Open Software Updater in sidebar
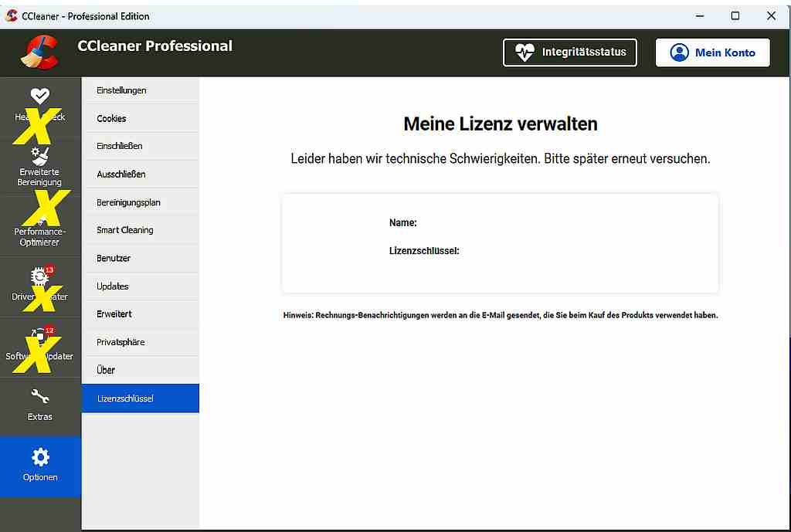The image size is (791, 532). (x=40, y=347)
